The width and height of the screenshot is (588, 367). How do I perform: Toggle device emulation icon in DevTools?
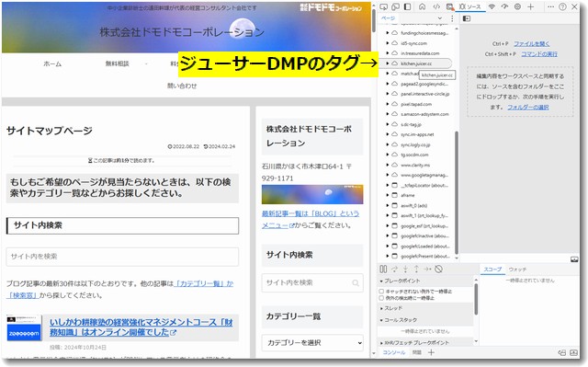395,6
